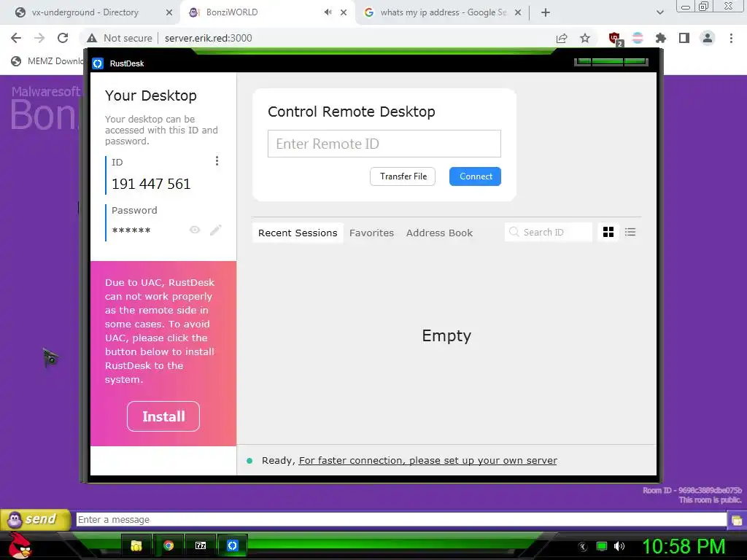Click the RustDesk logo in title bar

[98, 63]
